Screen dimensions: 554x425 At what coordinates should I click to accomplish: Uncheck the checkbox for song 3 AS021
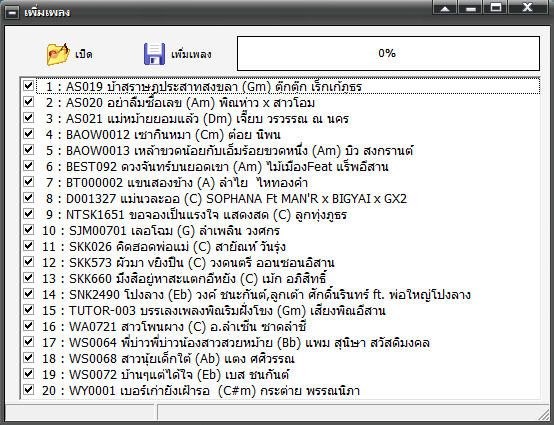pos(28,118)
